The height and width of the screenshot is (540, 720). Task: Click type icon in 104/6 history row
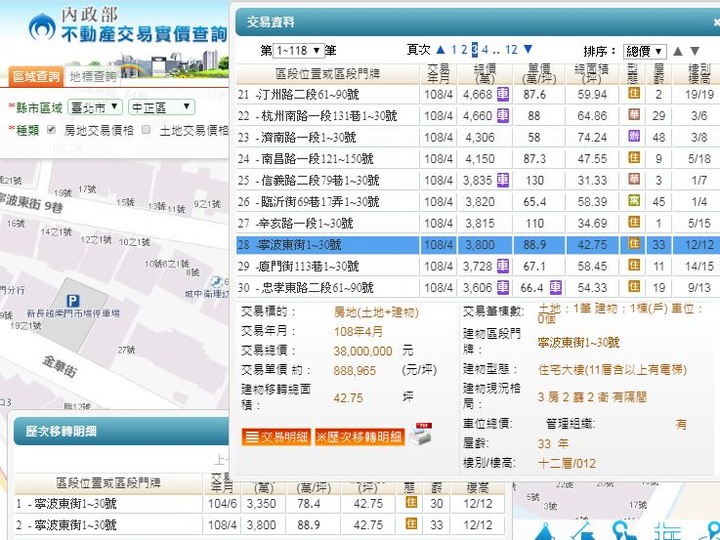click(411, 503)
